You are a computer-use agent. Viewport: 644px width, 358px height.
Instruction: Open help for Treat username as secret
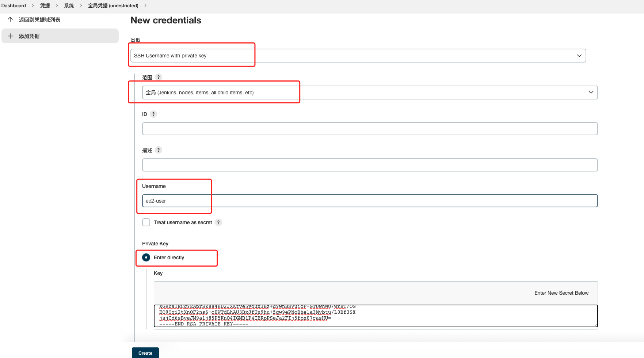(218, 222)
